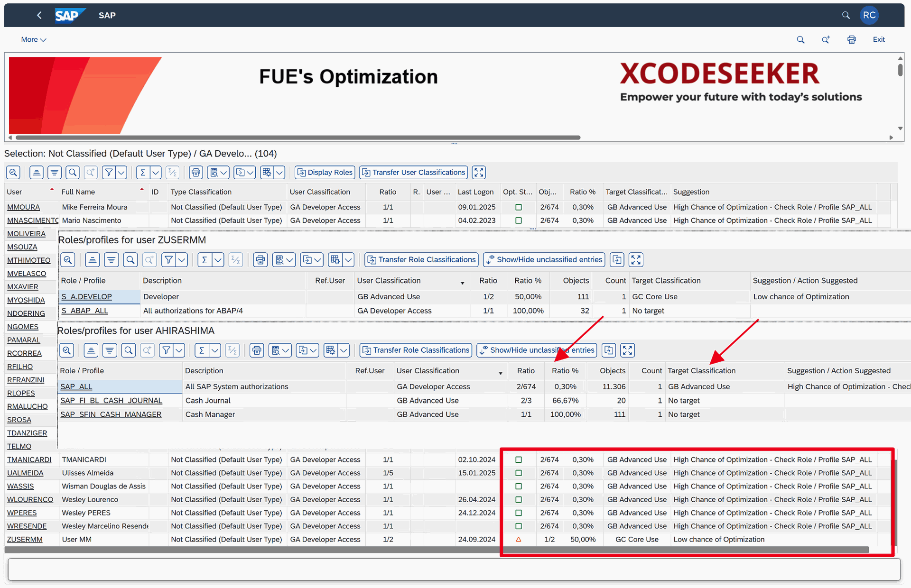The image size is (911, 588).
Task: Click banner horizontal scrollbar
Action: [298, 138]
